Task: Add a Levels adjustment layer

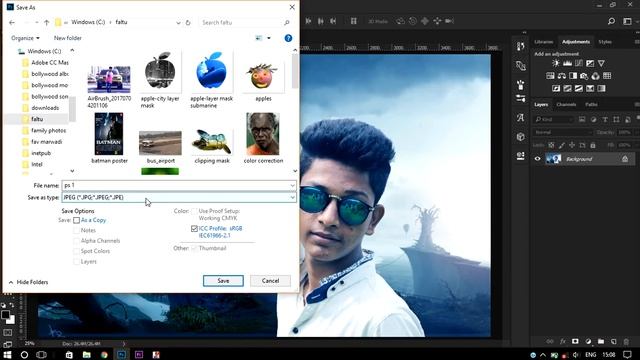Action: [x=567, y=63]
